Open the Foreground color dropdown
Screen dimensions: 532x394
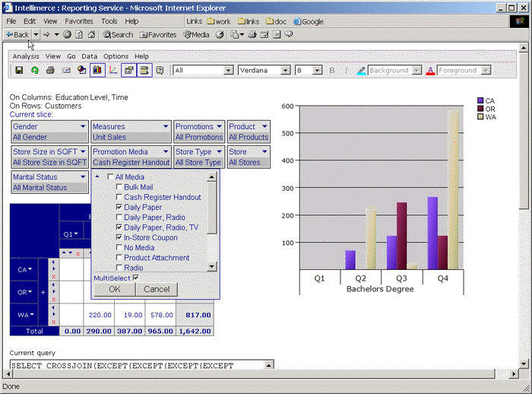[486, 70]
